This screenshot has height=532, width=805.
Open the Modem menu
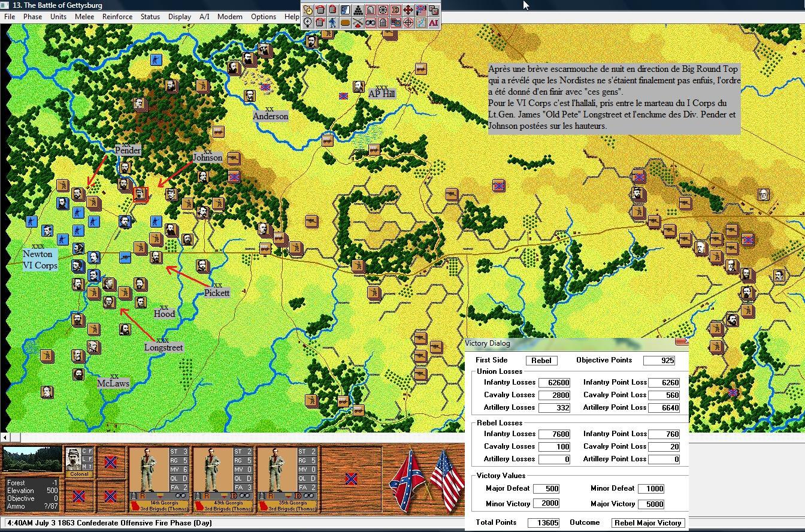[x=230, y=17]
